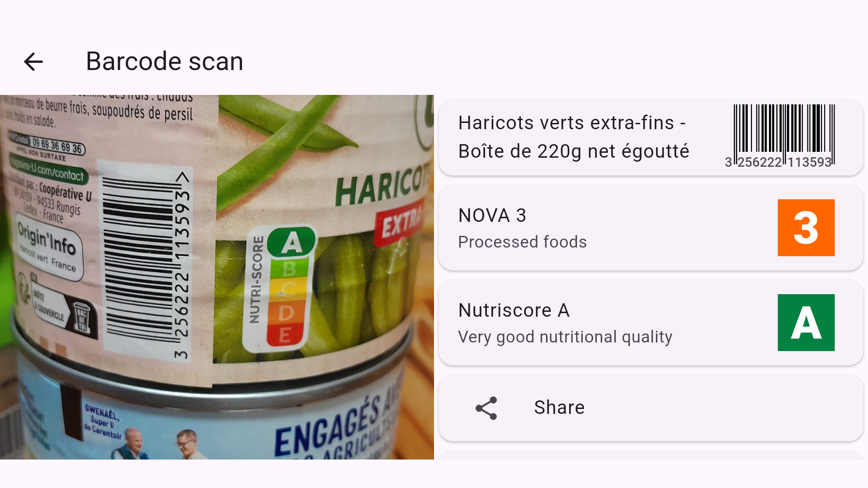Go back using the arrow icon

[33, 62]
